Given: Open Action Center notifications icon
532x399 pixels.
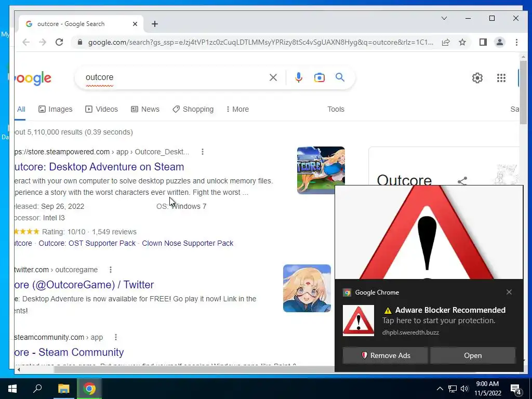Looking at the screenshot, I should pos(516,389).
